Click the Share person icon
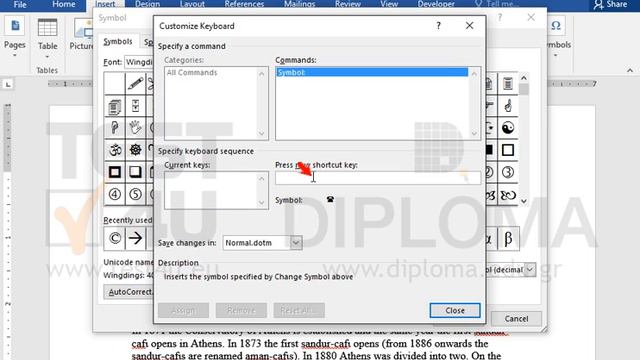The image size is (640, 360). click(598, 4)
